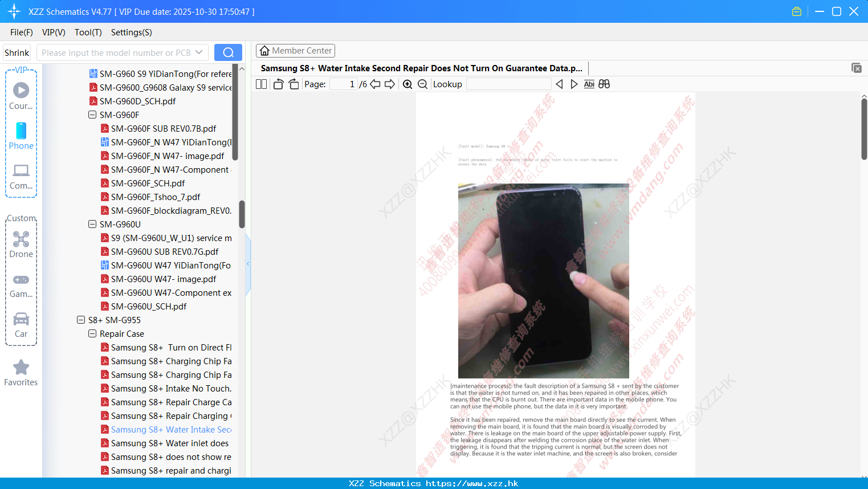868x489 pixels.
Task: Open the Game console category
Action: pyautogui.click(x=21, y=285)
